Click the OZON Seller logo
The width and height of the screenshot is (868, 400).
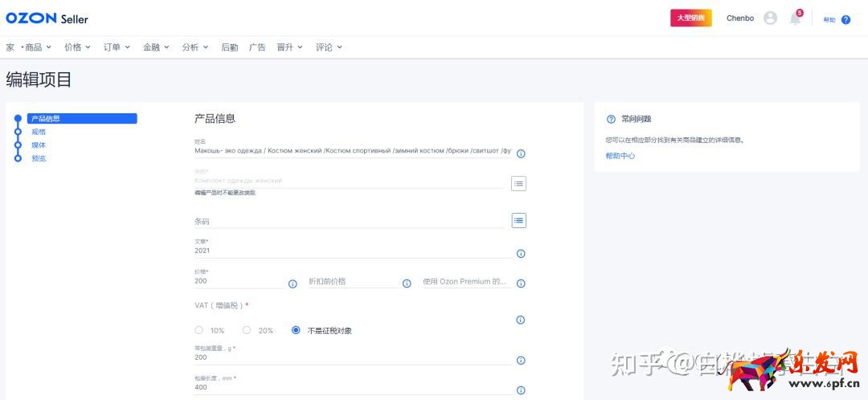(x=47, y=18)
